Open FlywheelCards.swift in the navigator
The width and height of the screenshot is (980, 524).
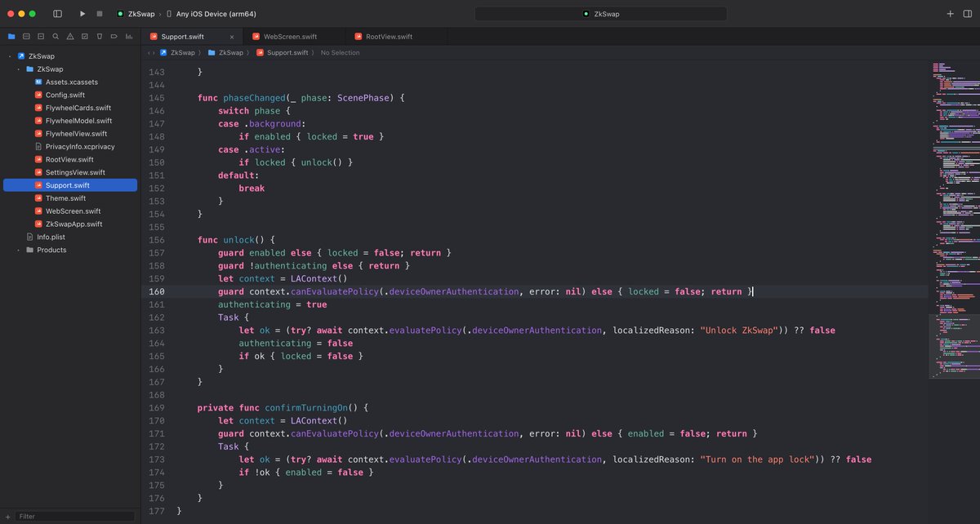tap(70, 108)
